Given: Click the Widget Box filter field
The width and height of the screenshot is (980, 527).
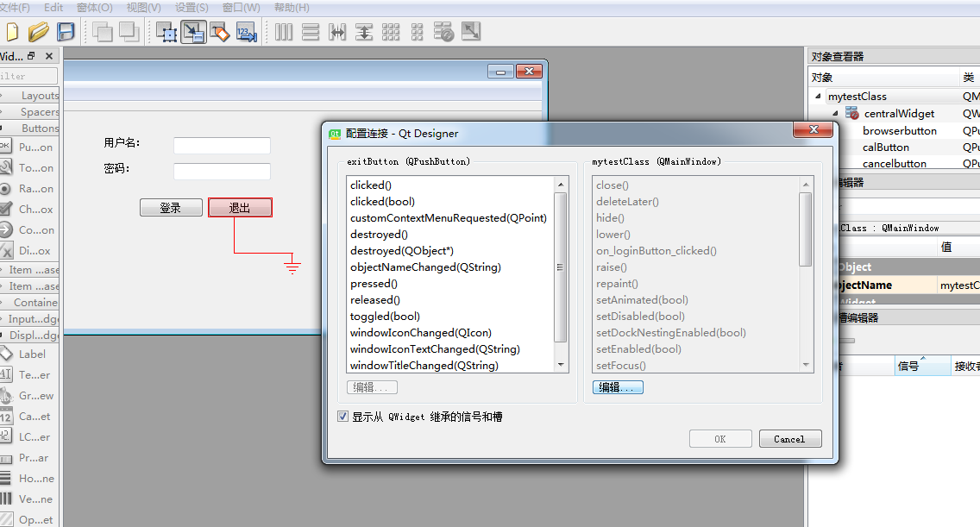Looking at the screenshot, I should [x=28, y=76].
